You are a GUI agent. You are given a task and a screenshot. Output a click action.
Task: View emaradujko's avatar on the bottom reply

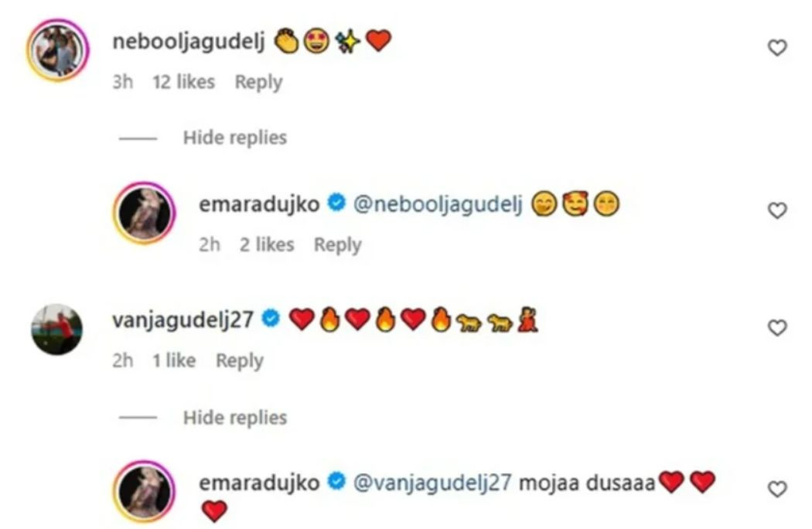(145, 490)
